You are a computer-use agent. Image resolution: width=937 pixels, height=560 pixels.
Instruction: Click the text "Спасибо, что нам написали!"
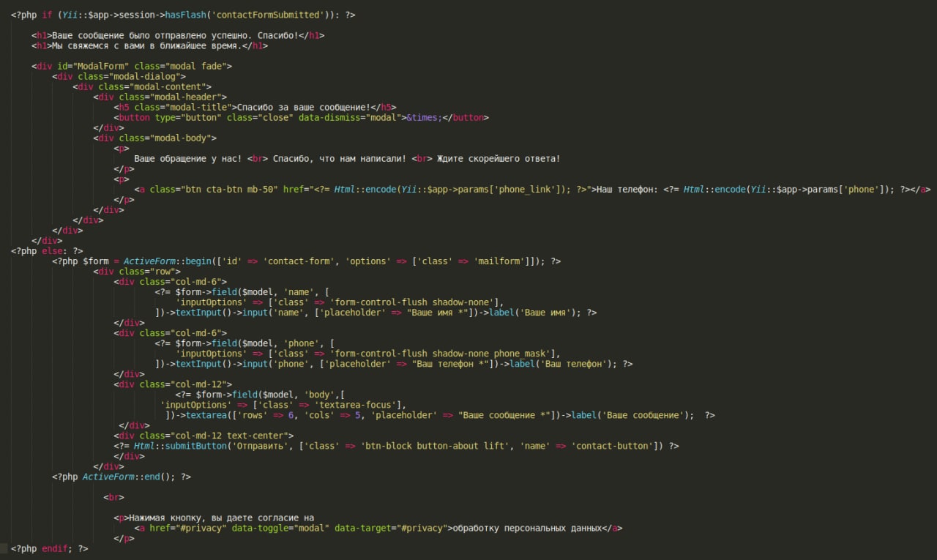pyautogui.click(x=340, y=159)
